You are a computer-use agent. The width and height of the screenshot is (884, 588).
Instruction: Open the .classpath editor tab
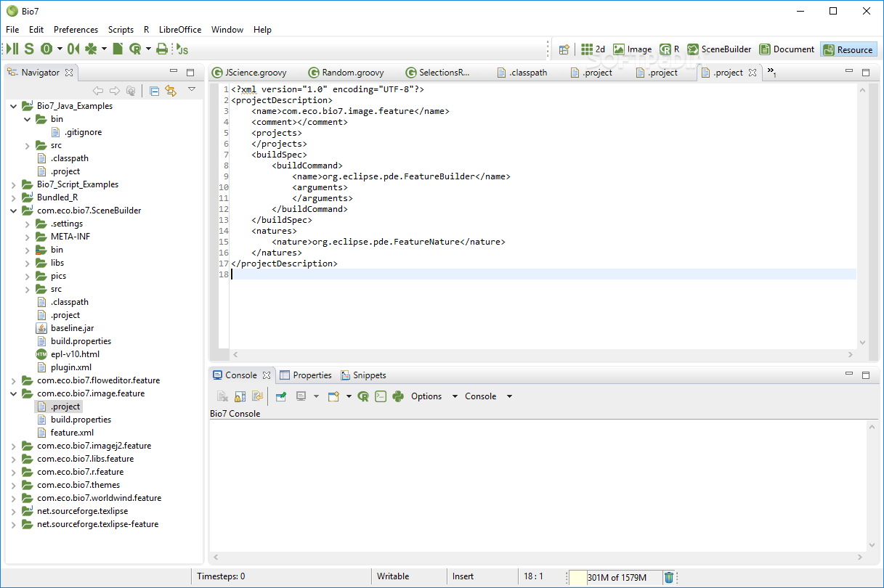pos(522,73)
